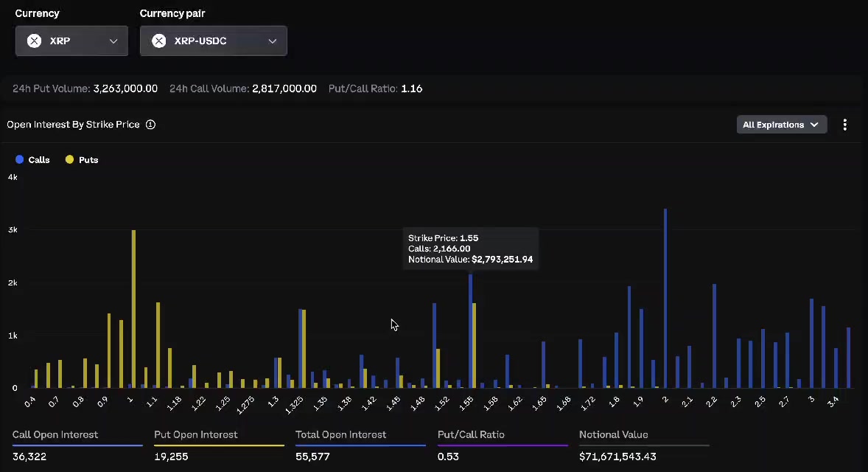Select the bottom Notional Value stat label

(x=613, y=435)
